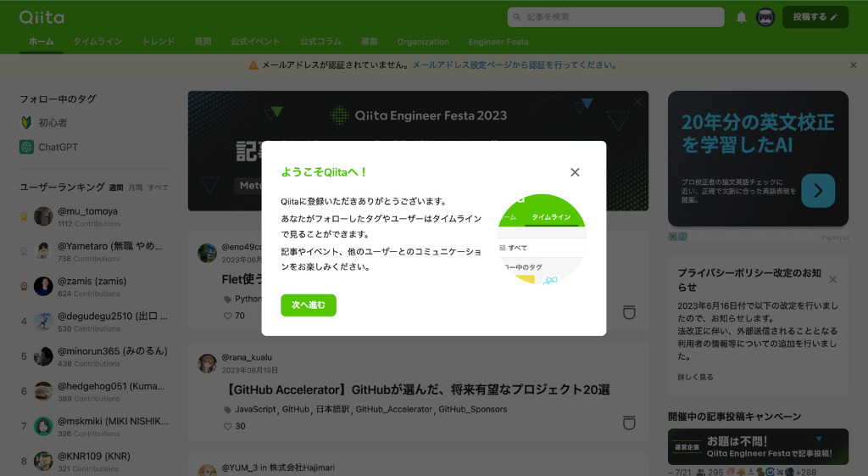
Task: Click @zamis avatar image
Action: 43,287
